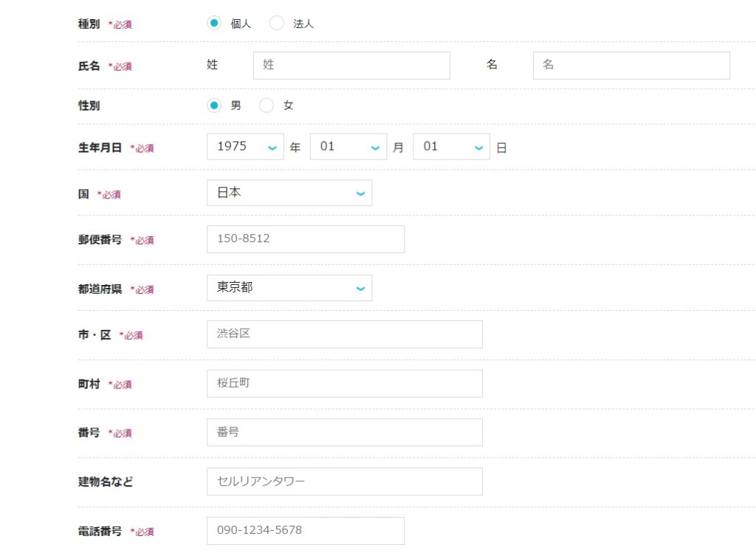The width and height of the screenshot is (756, 553).
Task: Click the 建物名など label text
Action: [x=106, y=481]
